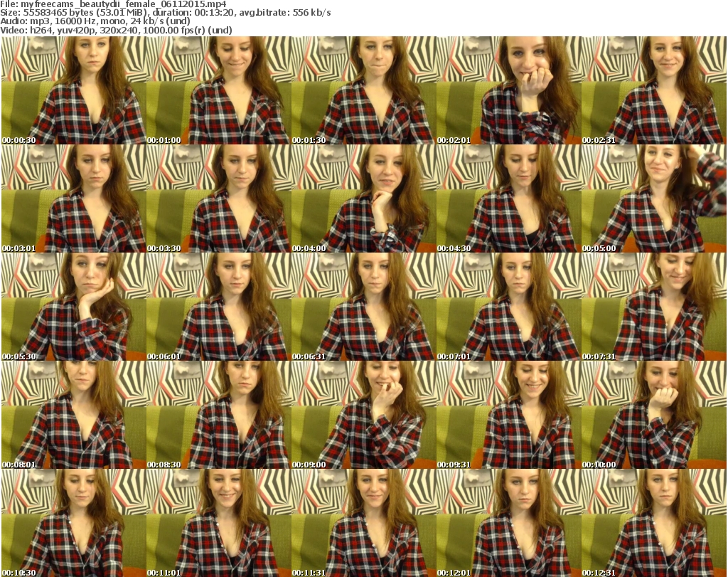728x577 pixels.
Task: Click the Video codec info line
Action: pos(117,30)
